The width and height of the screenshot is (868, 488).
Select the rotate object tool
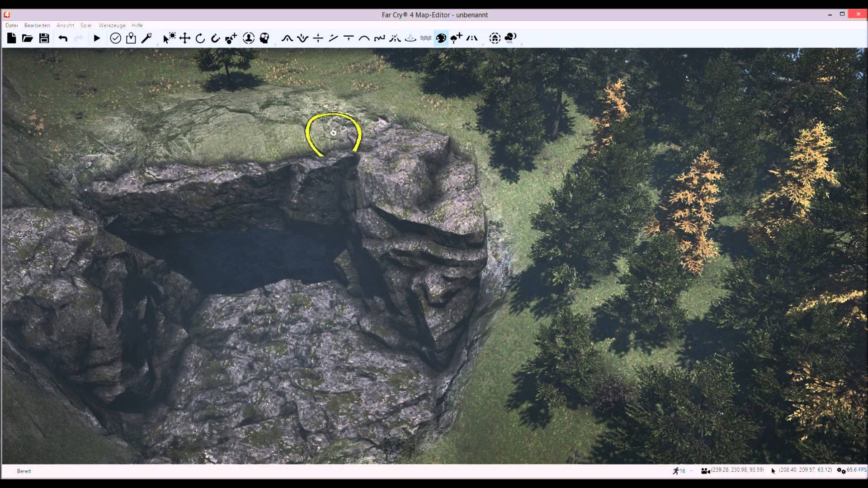200,38
